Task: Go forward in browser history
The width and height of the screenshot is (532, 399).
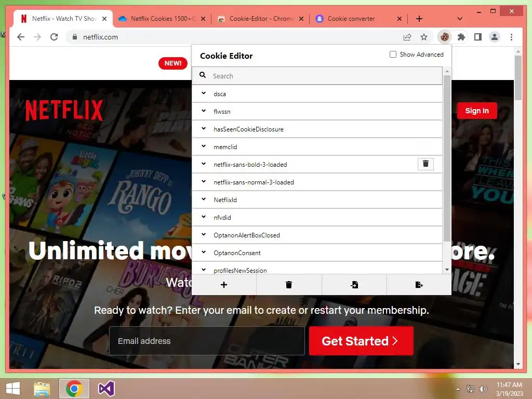Action: pos(37,37)
